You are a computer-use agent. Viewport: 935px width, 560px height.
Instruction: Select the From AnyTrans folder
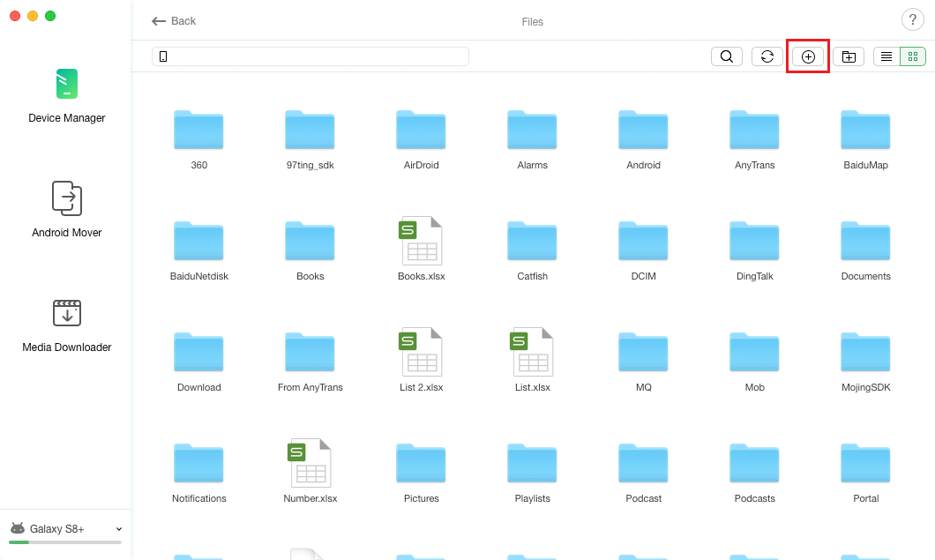click(310, 352)
